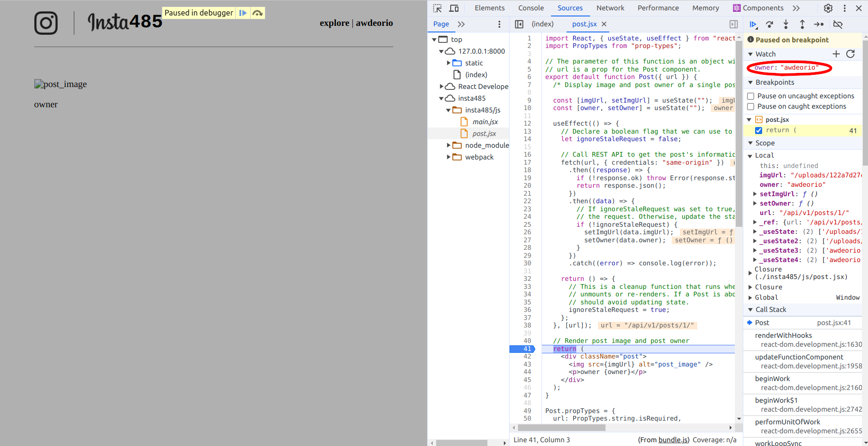The image size is (868, 446).
Task: Select updateFunctionComponent call stack frame
Action: (803, 361)
